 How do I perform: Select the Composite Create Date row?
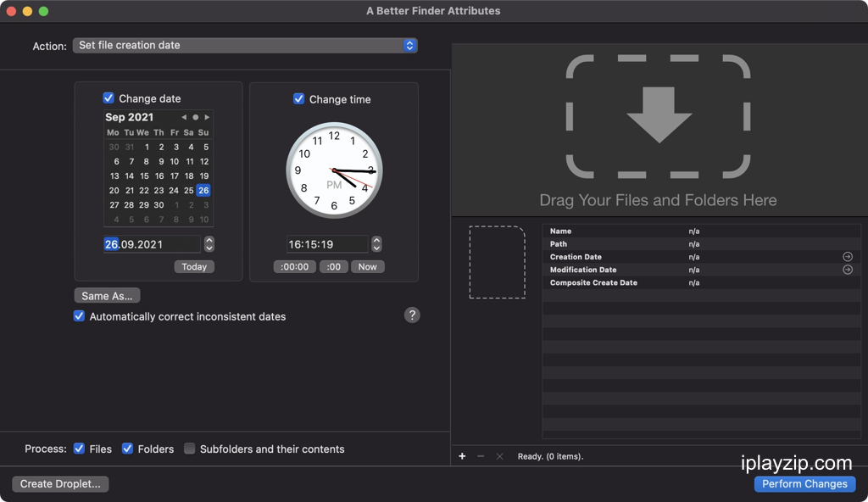(701, 282)
